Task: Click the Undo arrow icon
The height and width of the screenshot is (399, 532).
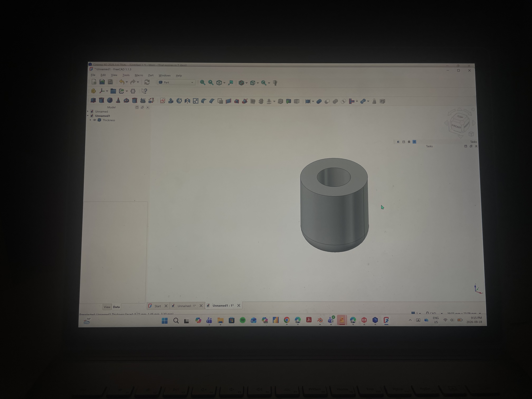Action: click(122, 82)
